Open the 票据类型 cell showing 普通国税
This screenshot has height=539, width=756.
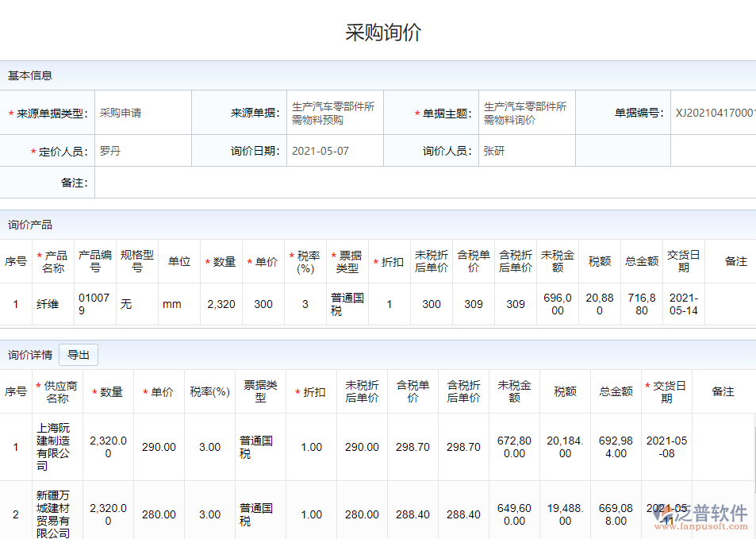(x=346, y=304)
